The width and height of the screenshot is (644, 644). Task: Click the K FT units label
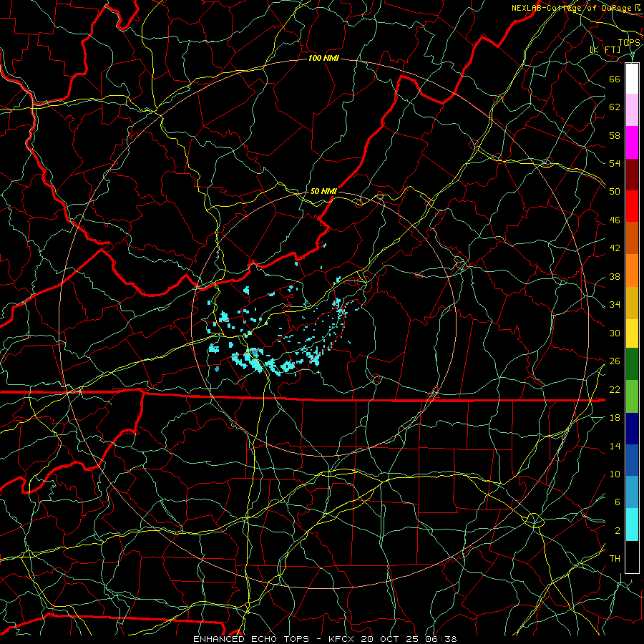pos(605,49)
